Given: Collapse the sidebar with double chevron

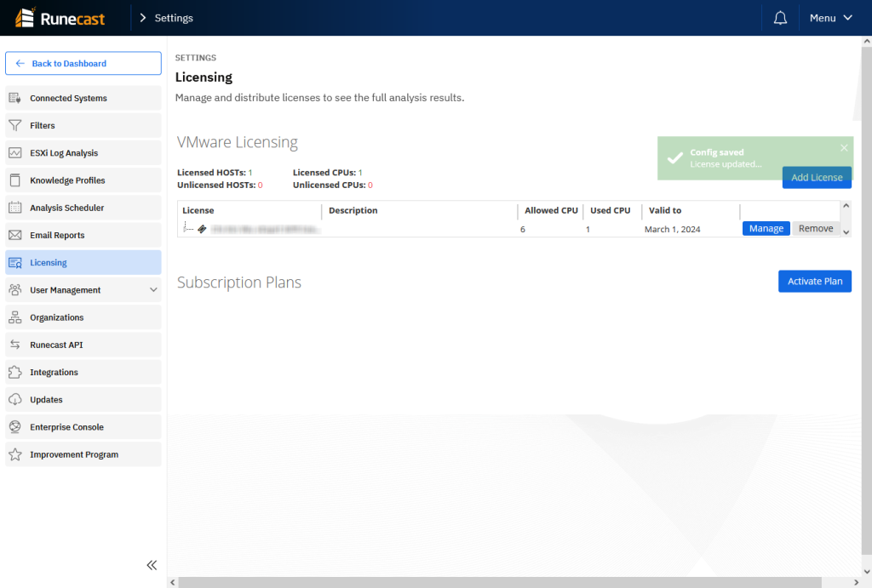Looking at the screenshot, I should [152, 565].
